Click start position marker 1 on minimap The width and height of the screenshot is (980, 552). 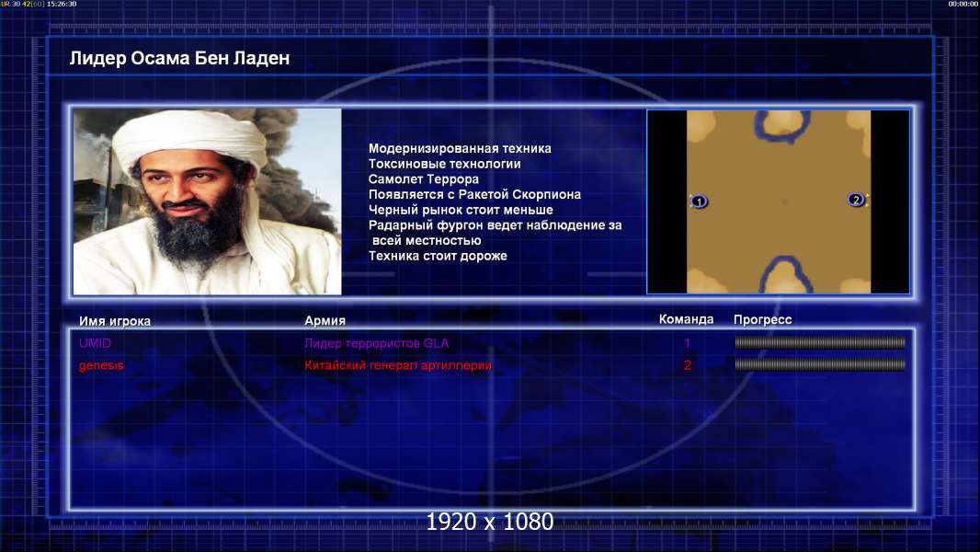click(700, 201)
